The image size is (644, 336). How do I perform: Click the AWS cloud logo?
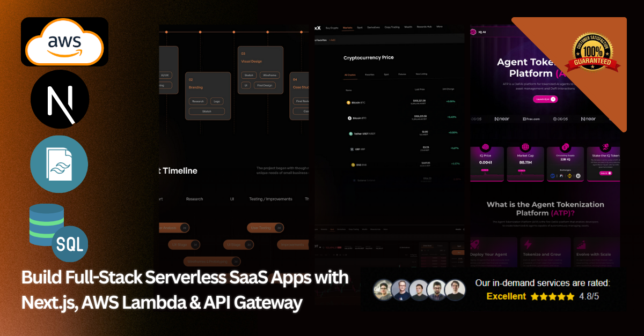coord(64,41)
